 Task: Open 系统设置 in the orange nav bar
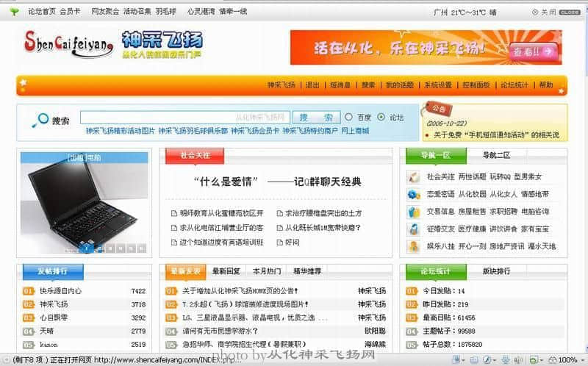(x=437, y=85)
